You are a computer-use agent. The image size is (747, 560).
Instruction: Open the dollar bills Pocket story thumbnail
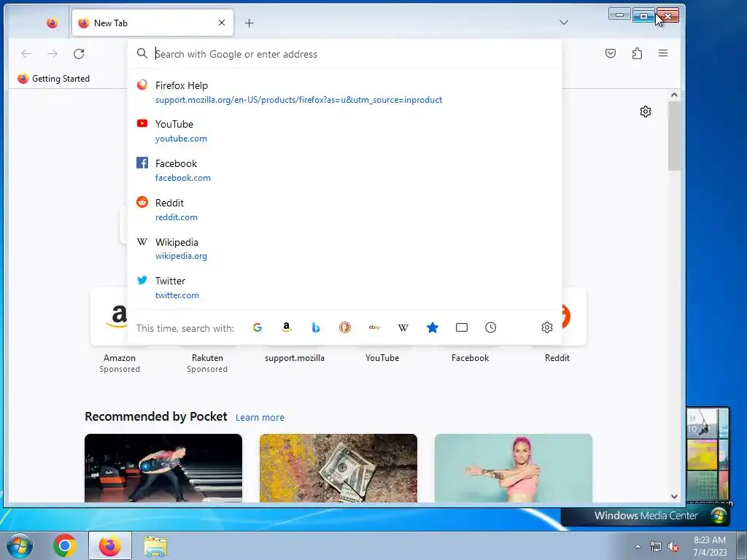338,468
